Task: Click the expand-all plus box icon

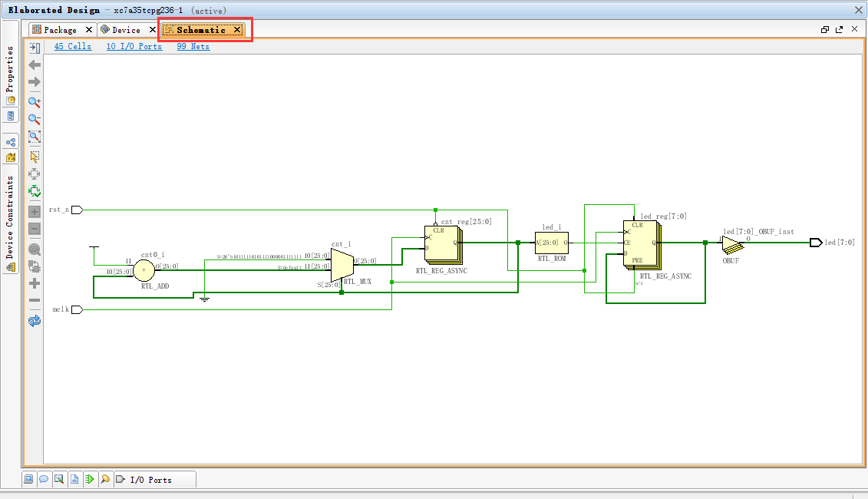Action: (x=35, y=212)
